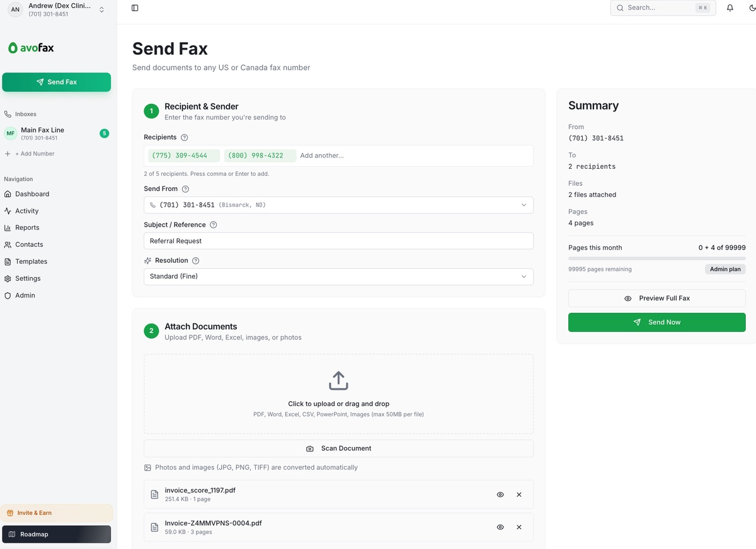Open the Send From number dropdown

[338, 205]
